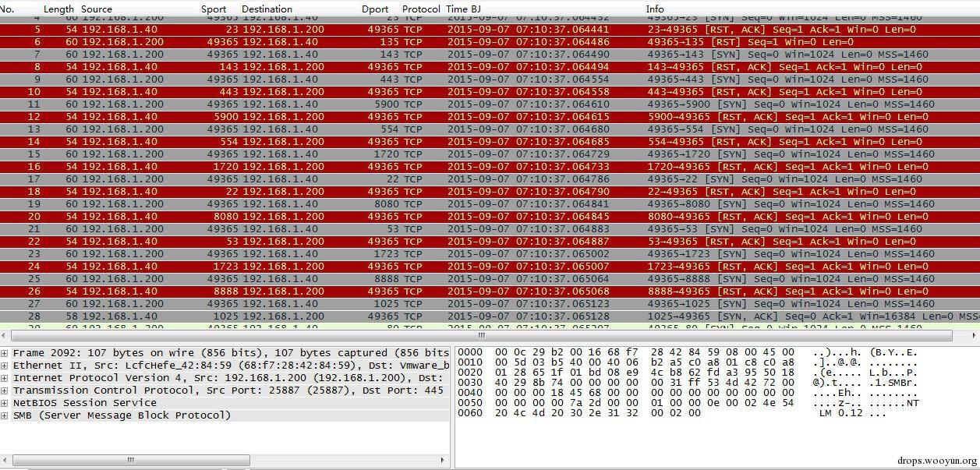Sort by the Protocol column header
The image size is (980, 470).
pos(421,9)
